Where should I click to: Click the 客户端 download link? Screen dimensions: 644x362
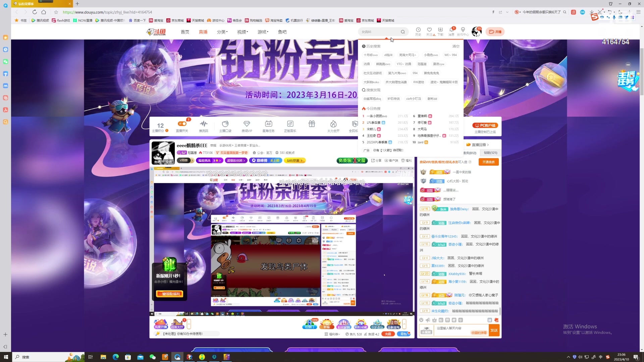391,161
